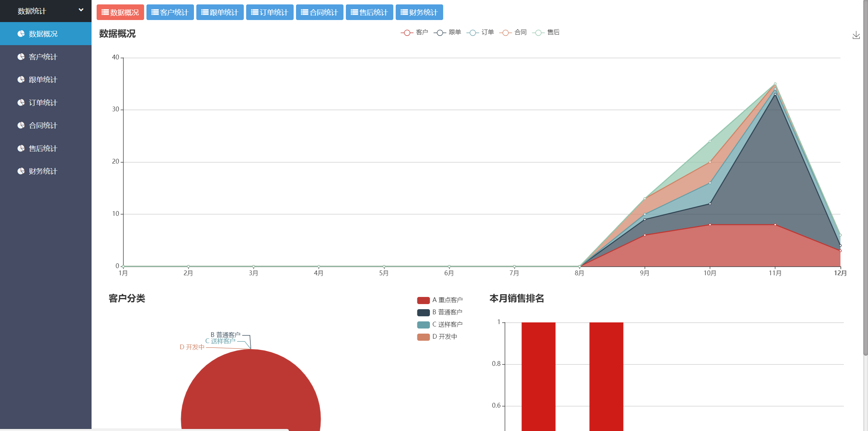Click list icon on top 客户统计 button
Screen dimensions: 868x431
(155, 13)
